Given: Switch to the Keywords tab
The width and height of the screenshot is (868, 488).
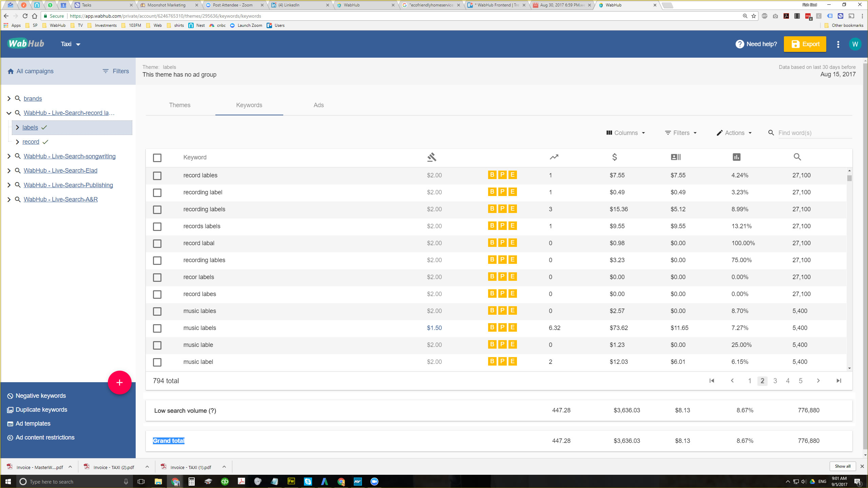Looking at the screenshot, I should (249, 105).
